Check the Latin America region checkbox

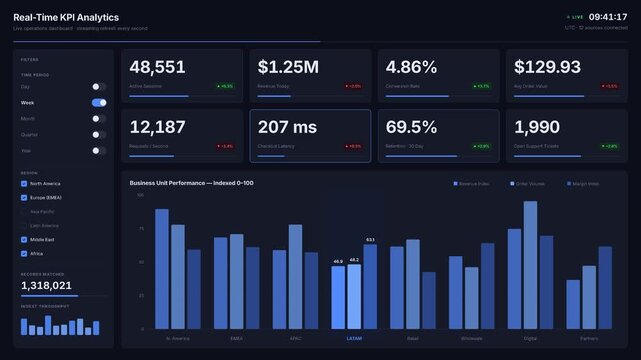[24, 226]
